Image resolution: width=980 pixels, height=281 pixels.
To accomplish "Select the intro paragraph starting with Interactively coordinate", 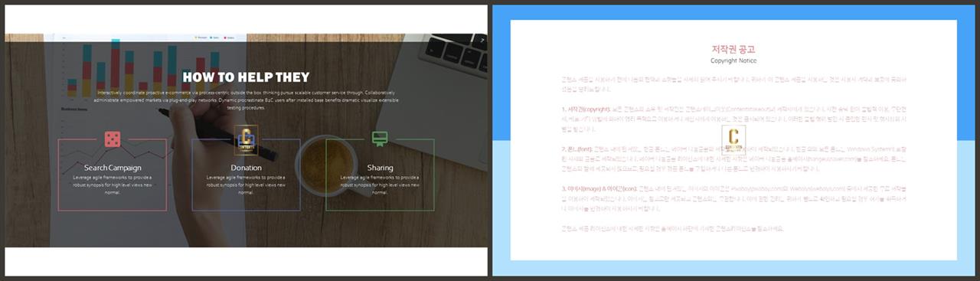I will [x=246, y=100].
